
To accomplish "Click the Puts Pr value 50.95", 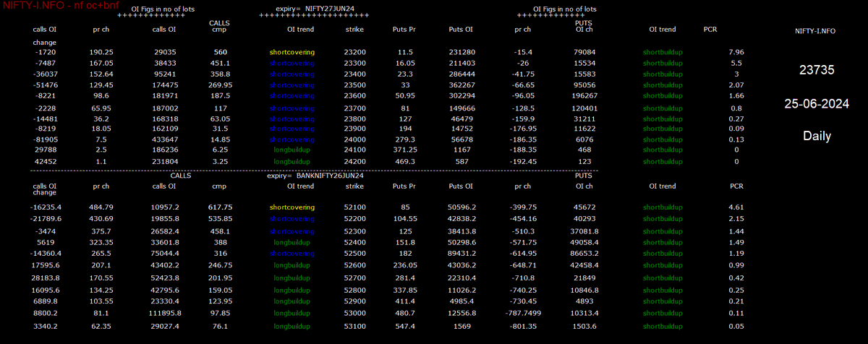I will pyautogui.click(x=405, y=95).
